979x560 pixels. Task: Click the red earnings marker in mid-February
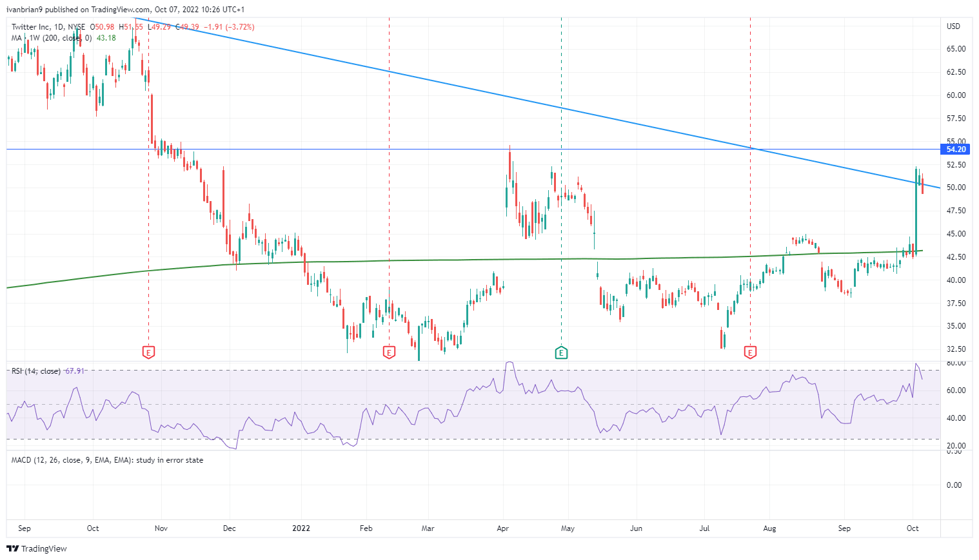tap(389, 352)
